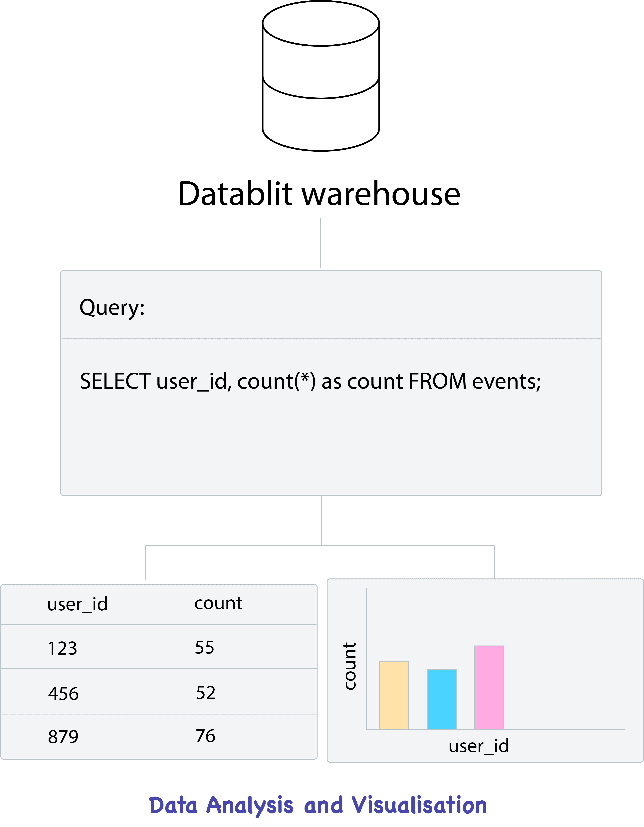Click the user_id column header in table

[77, 604]
